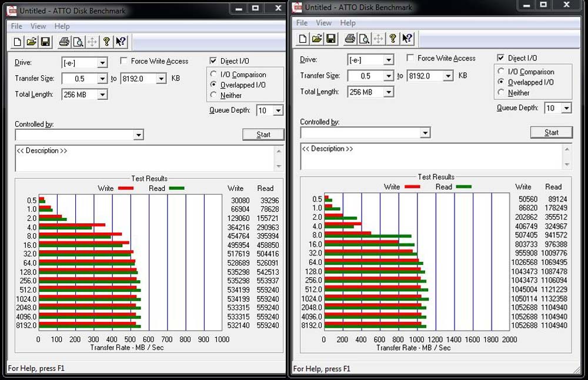Open the File menu in left window
Screen dimensions: 588x380
coord(16,26)
